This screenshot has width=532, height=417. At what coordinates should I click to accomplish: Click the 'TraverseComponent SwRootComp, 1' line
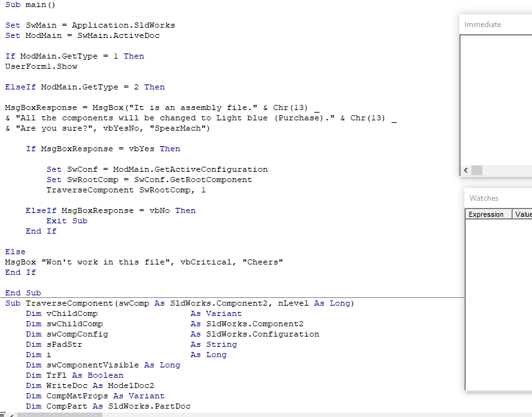[x=126, y=190]
